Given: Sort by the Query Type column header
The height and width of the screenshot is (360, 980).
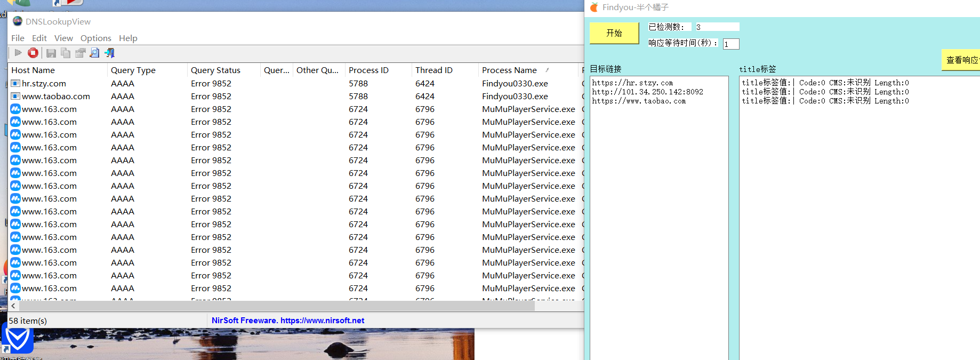Looking at the screenshot, I should pyautogui.click(x=147, y=70).
